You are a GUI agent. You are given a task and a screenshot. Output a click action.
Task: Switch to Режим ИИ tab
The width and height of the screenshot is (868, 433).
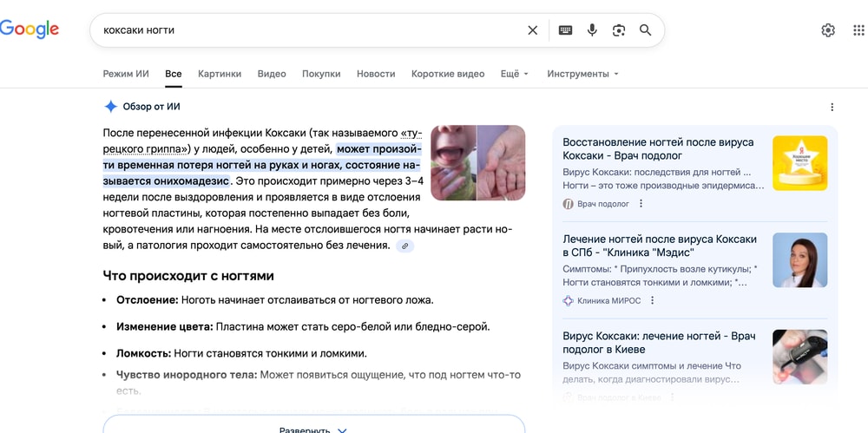click(x=126, y=74)
